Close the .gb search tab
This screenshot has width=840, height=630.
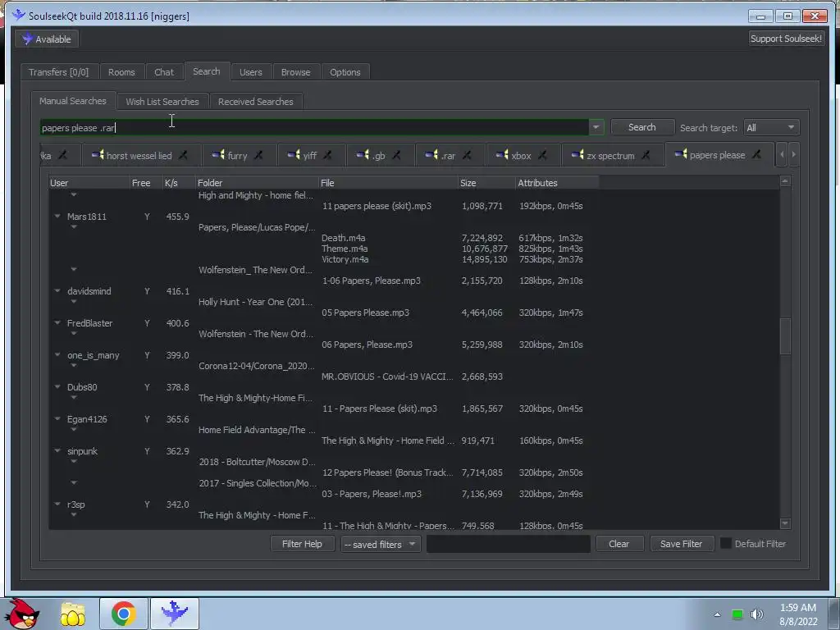pyautogui.click(x=396, y=155)
